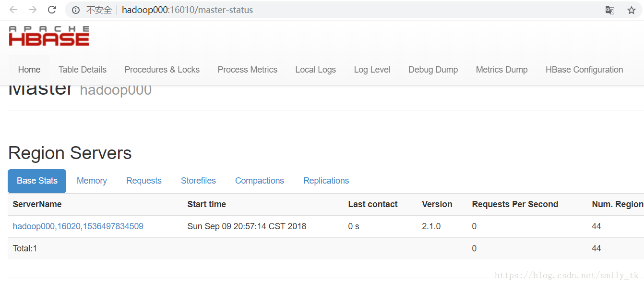The height and width of the screenshot is (285, 644).
Task: Open the Log Level page
Action: (x=372, y=70)
